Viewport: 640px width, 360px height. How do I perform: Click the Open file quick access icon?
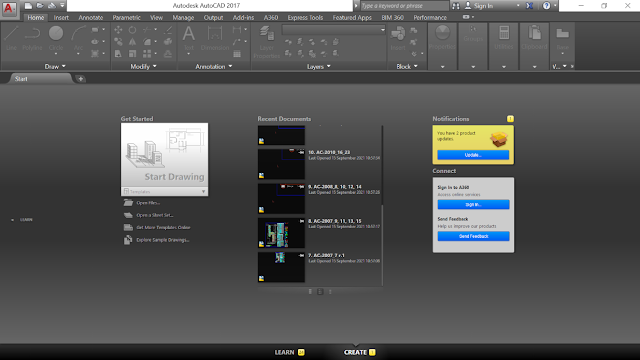pos(40,6)
